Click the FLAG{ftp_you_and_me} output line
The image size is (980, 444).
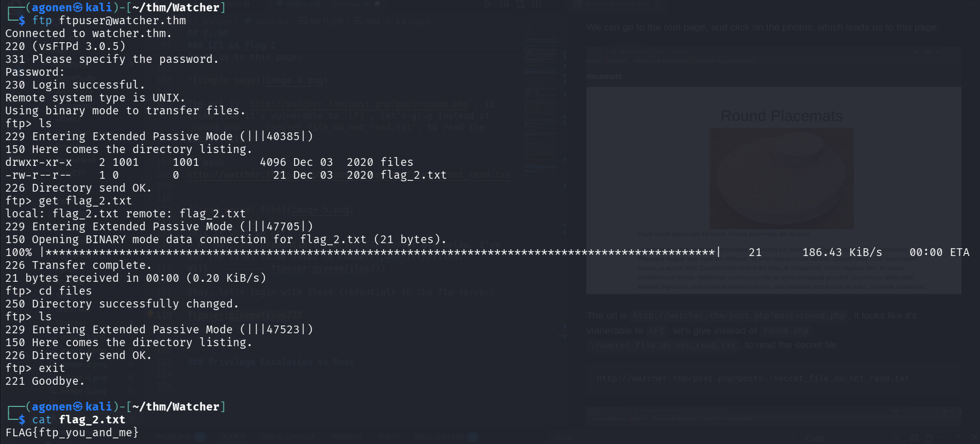click(72, 432)
